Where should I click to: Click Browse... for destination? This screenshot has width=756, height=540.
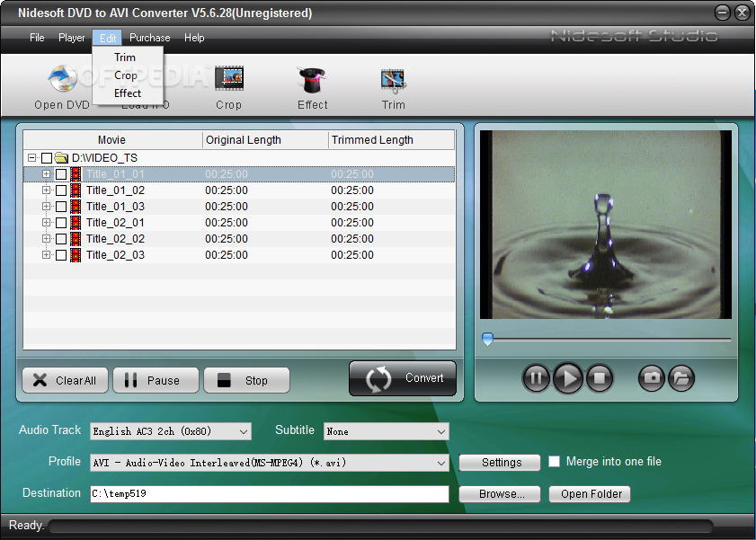tap(499, 494)
